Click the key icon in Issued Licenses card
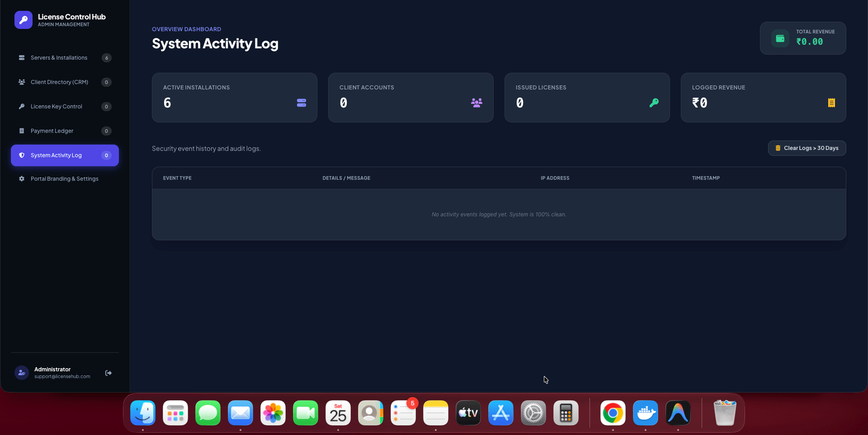Viewport: 868px width, 435px height. click(654, 103)
